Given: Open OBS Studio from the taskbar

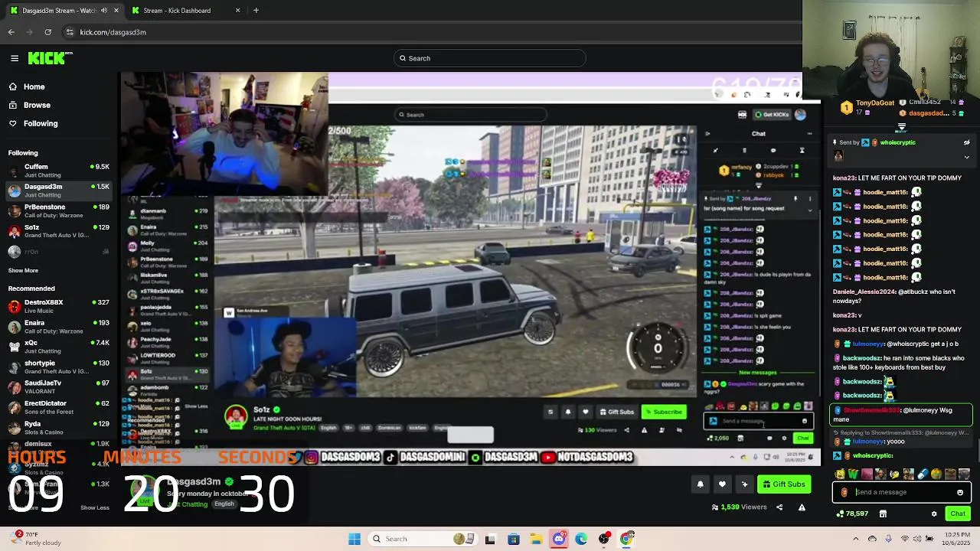Looking at the screenshot, I should 604,539.
